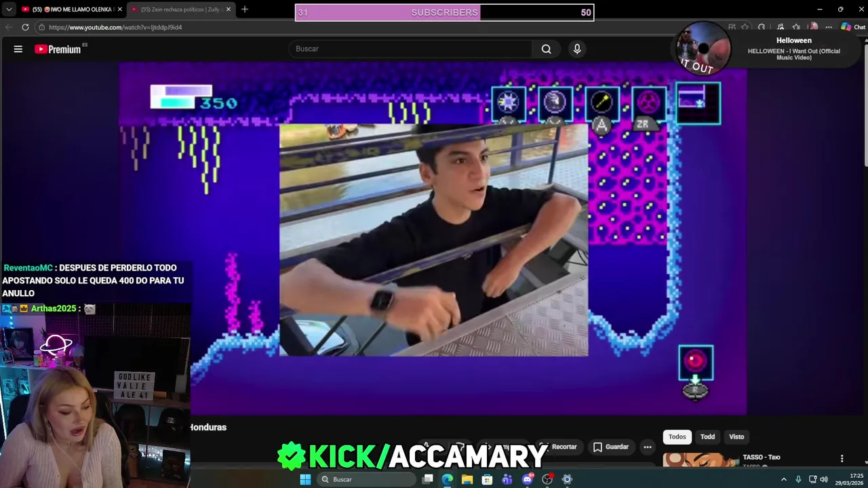Open the tab search dropdown arrow
The width and height of the screenshot is (868, 488).
8,9
